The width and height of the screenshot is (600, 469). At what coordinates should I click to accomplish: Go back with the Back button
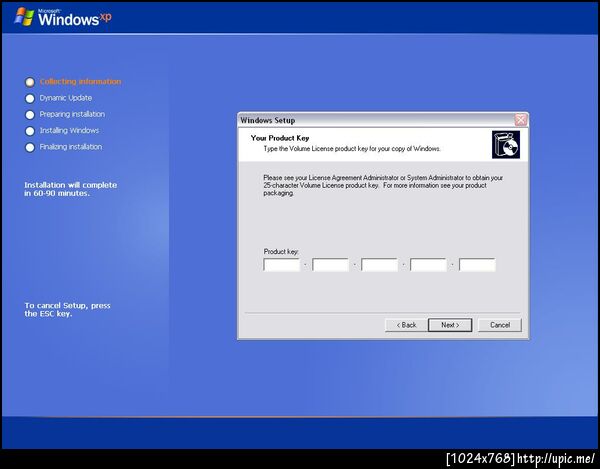pyautogui.click(x=406, y=325)
